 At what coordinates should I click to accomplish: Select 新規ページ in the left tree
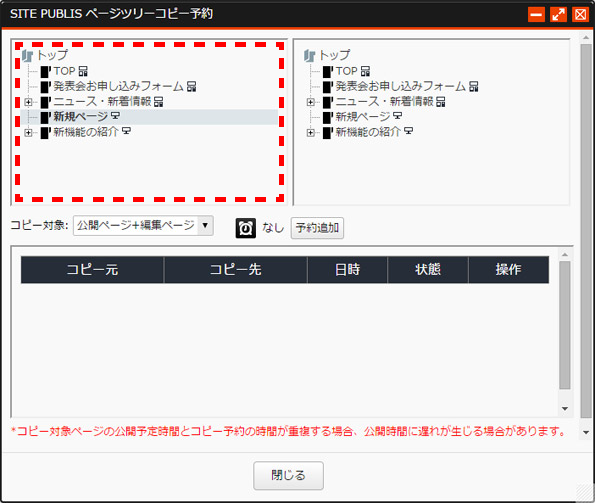81,116
